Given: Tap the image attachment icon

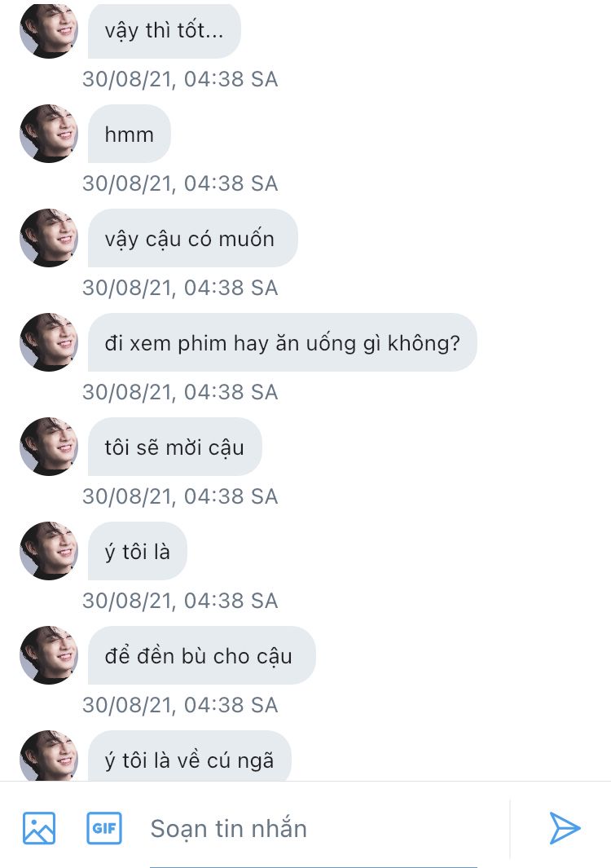Looking at the screenshot, I should (39, 828).
